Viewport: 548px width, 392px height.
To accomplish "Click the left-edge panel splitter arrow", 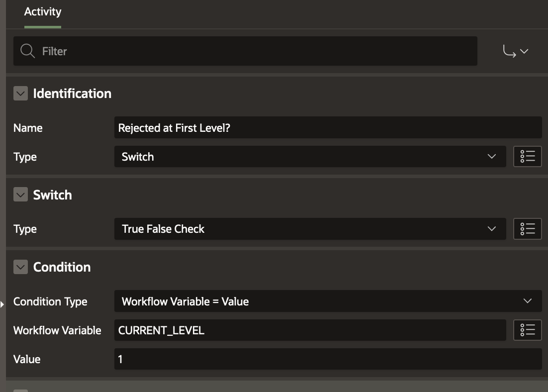I will click(2, 303).
